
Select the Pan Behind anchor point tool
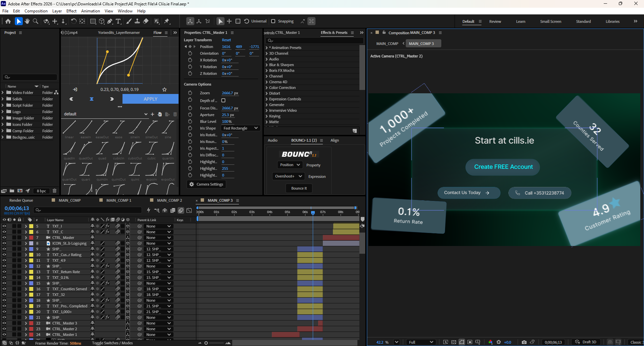(82, 21)
